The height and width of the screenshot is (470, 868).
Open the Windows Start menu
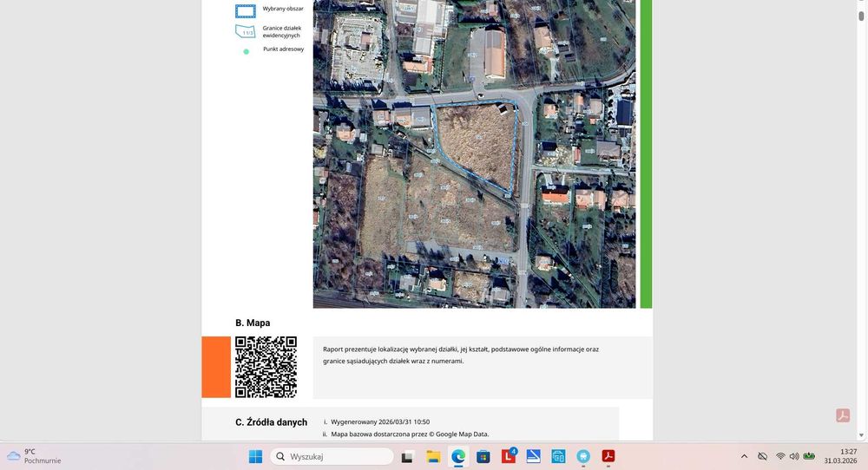[x=255, y=456]
